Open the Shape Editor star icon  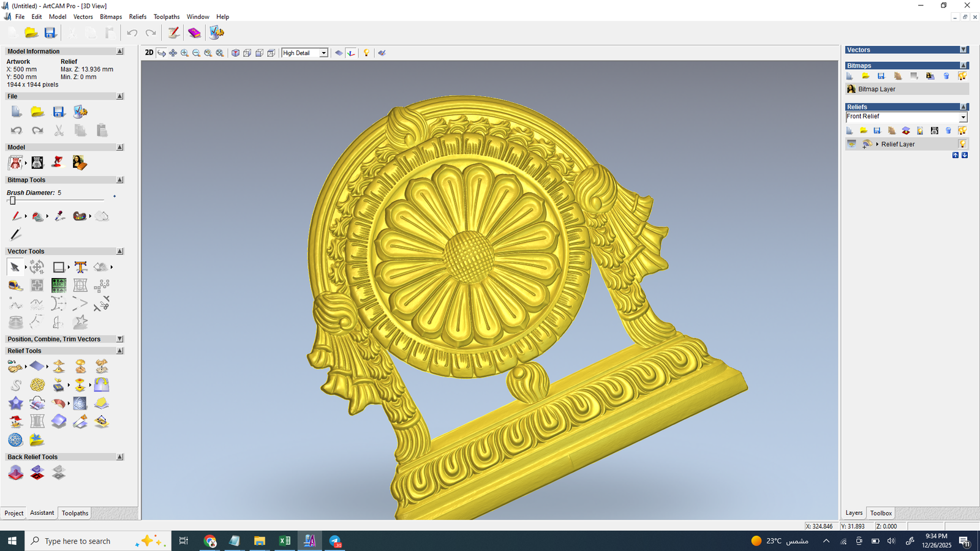15,403
